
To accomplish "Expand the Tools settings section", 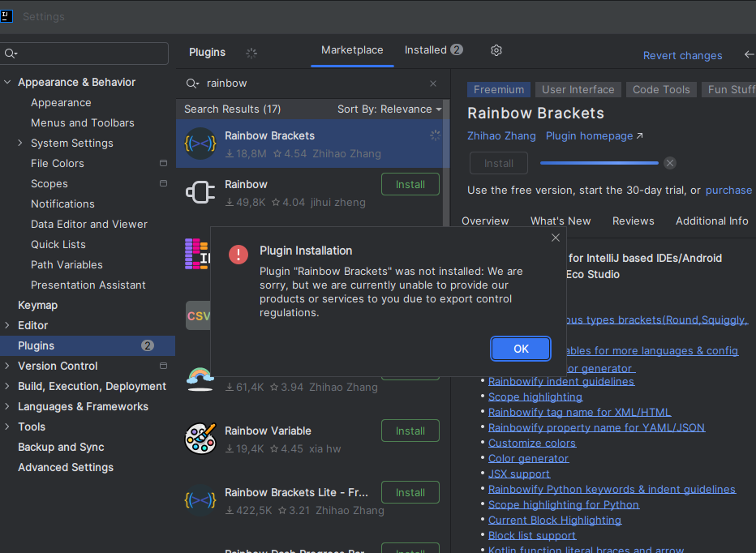I will click(7, 427).
